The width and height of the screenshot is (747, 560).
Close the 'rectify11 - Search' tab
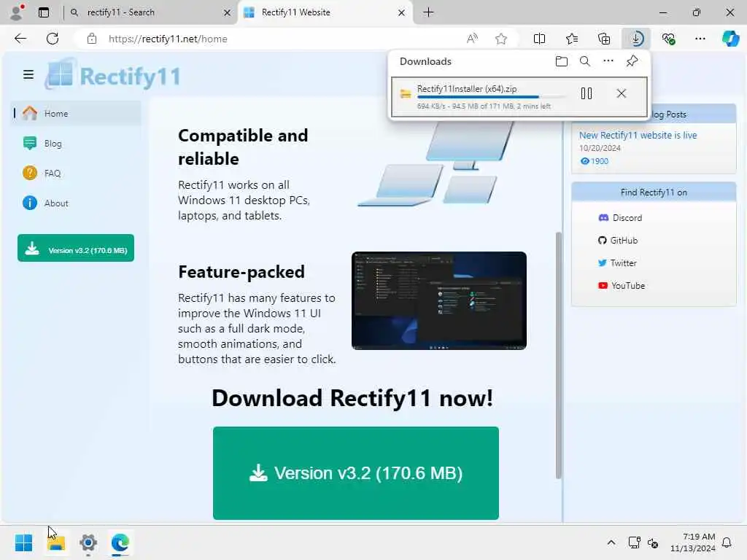click(x=228, y=13)
